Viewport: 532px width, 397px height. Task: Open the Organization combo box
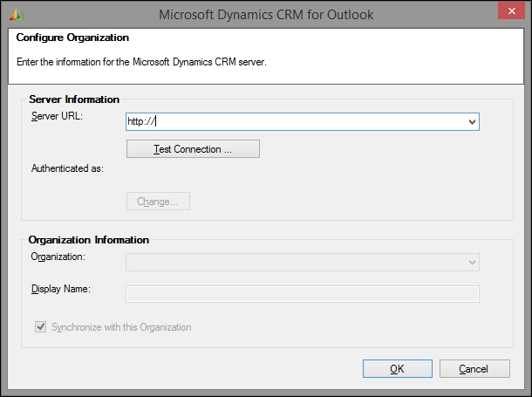coord(303,263)
